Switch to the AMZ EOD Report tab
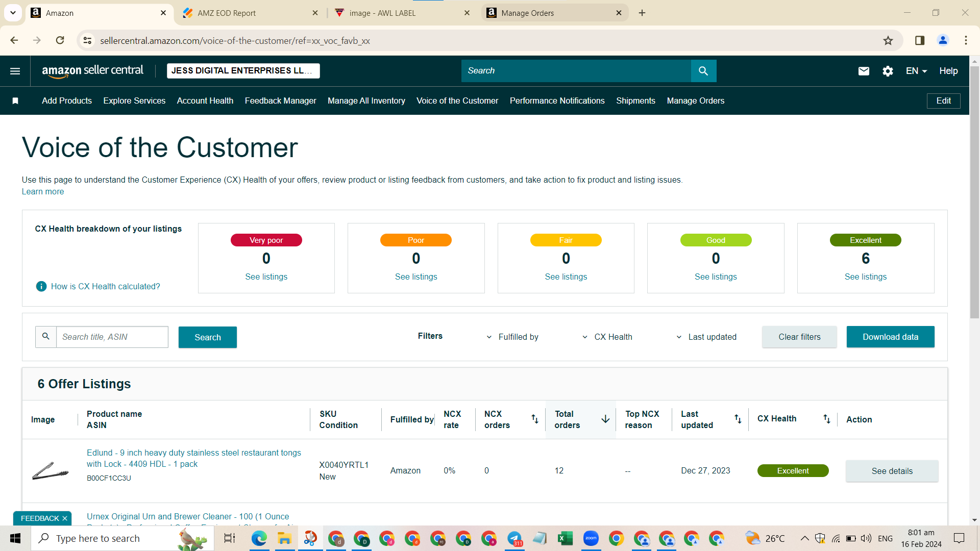Viewport: 980px width, 551px height. (x=250, y=13)
